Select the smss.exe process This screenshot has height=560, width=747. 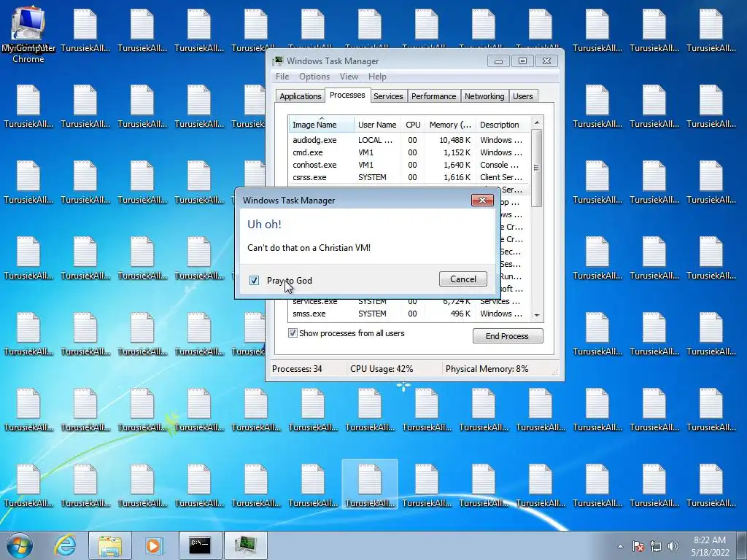tap(409, 314)
